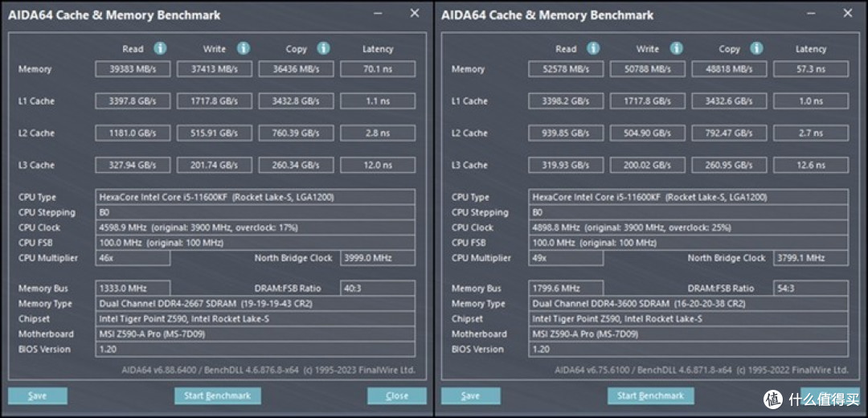Click L2 read value 1181.0 GB/s
The height and width of the screenshot is (418, 868).
(x=133, y=133)
